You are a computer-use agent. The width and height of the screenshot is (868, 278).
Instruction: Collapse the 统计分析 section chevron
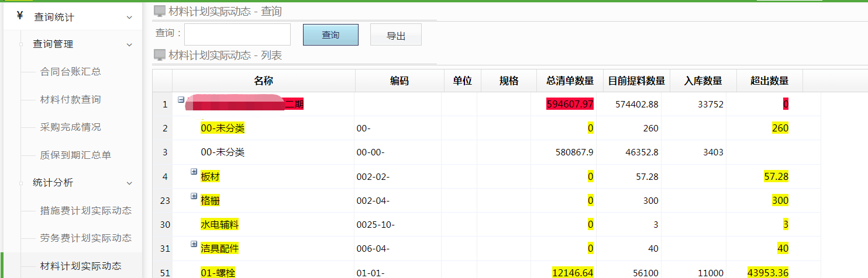click(x=129, y=183)
